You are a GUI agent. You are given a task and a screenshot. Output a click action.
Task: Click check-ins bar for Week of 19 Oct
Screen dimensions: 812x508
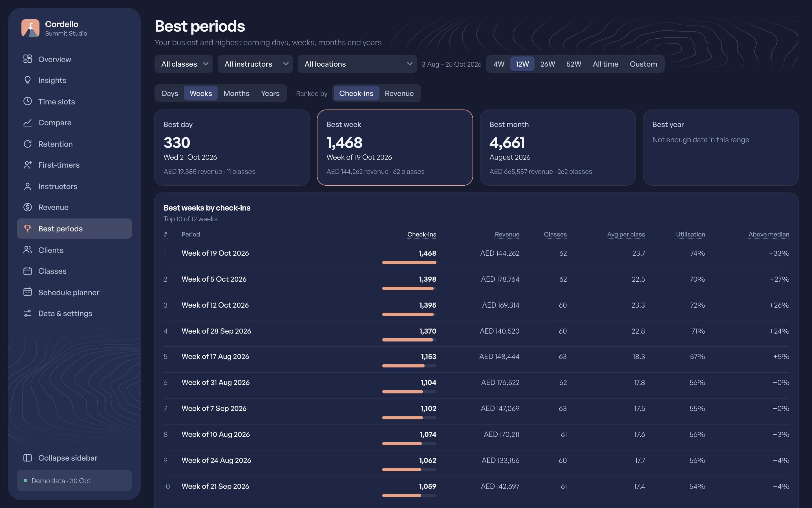tap(409, 262)
